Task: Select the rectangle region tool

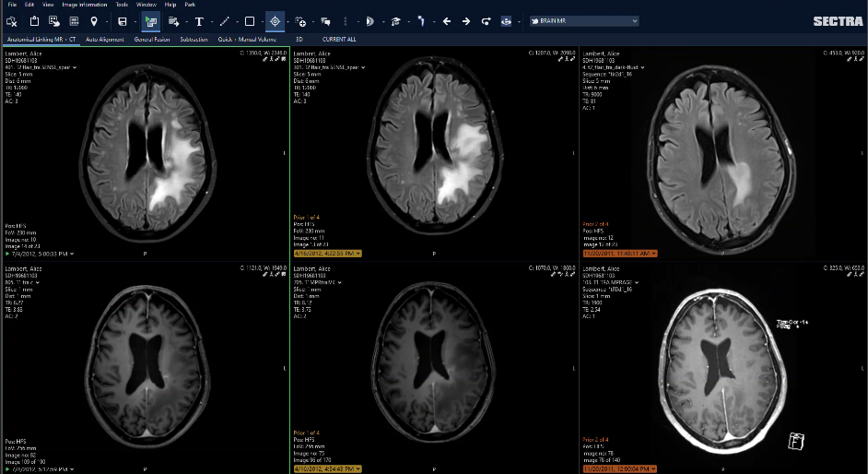Action: (x=249, y=21)
